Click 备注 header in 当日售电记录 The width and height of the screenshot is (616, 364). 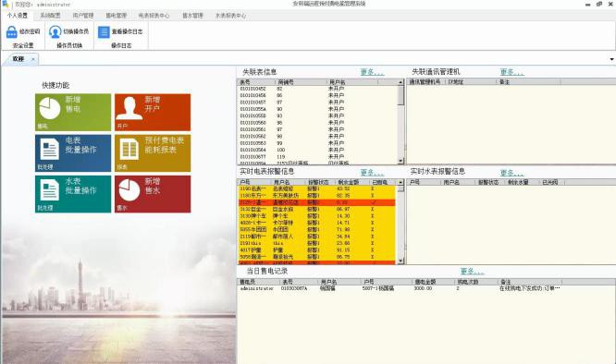(530, 282)
